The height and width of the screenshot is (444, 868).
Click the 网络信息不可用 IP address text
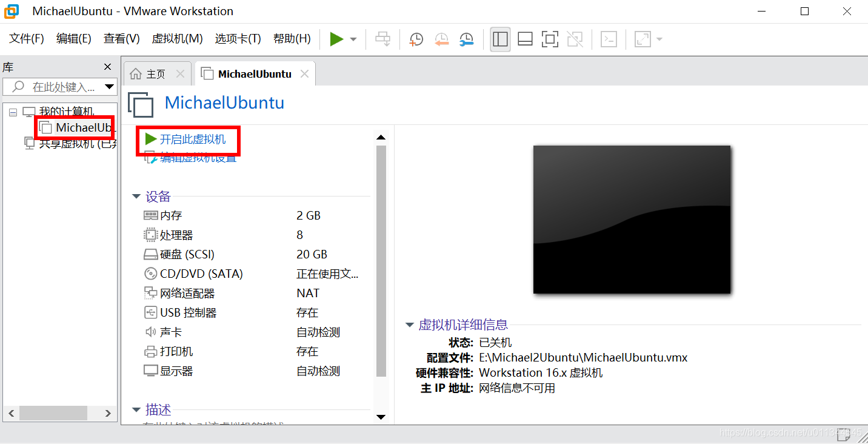[x=517, y=388]
